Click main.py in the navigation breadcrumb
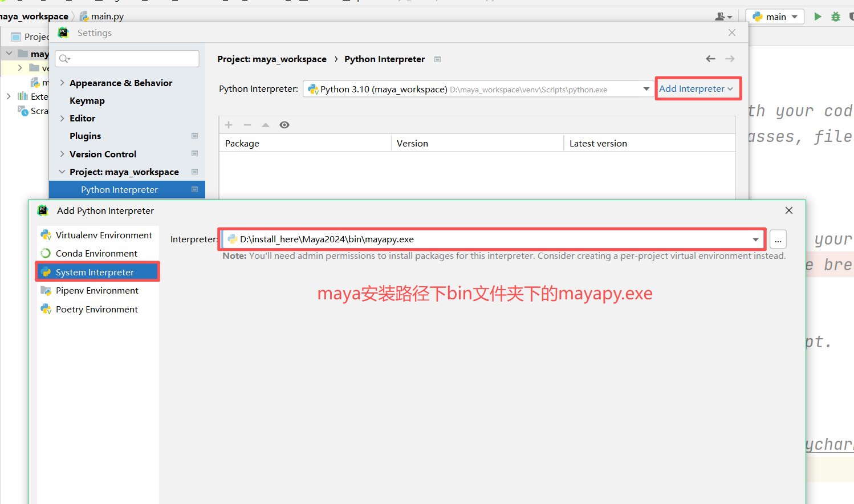854x504 pixels. pos(102,17)
